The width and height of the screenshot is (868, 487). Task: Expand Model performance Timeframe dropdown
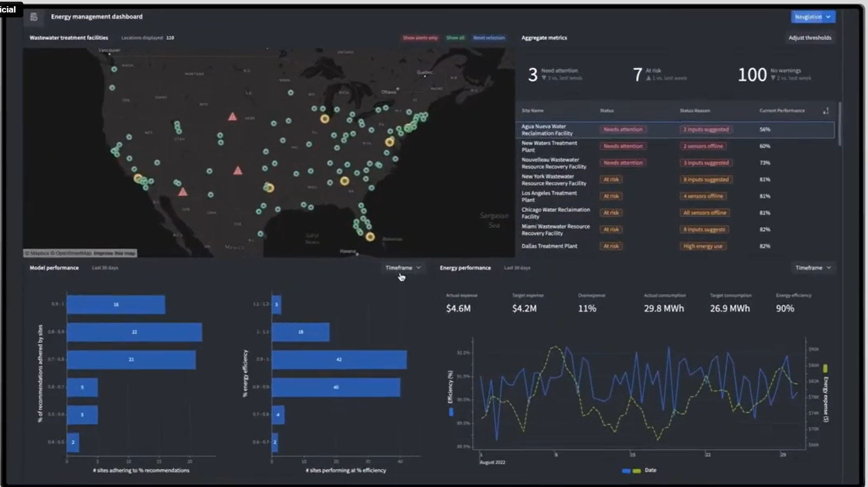[x=403, y=268]
